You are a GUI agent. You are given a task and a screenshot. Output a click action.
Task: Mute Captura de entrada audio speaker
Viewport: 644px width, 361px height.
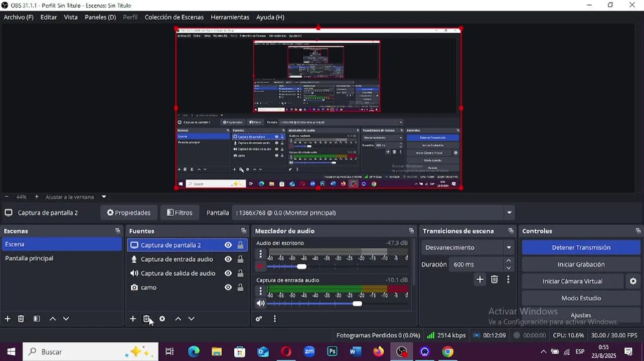pos(260,303)
